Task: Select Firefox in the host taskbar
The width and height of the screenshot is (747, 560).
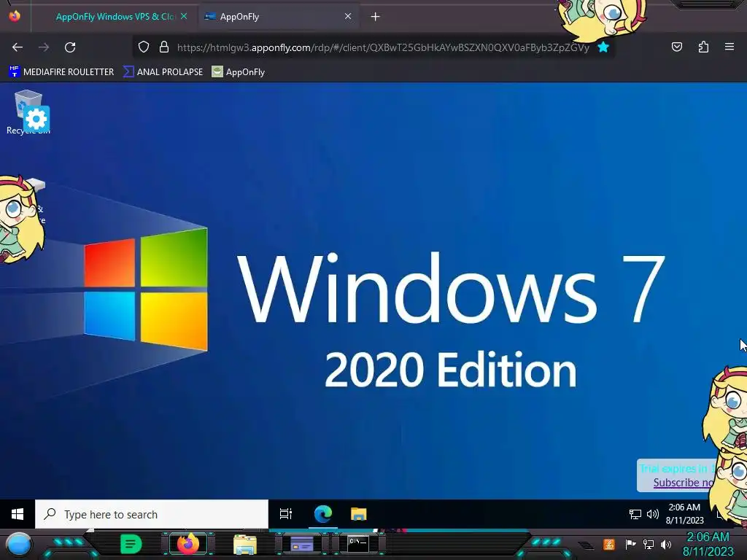Action: pyautogui.click(x=188, y=544)
